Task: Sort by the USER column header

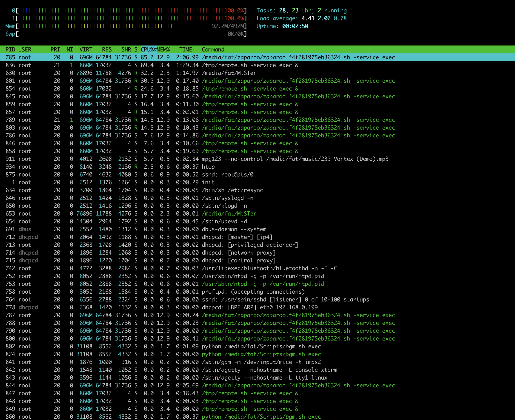Action: pos(25,50)
